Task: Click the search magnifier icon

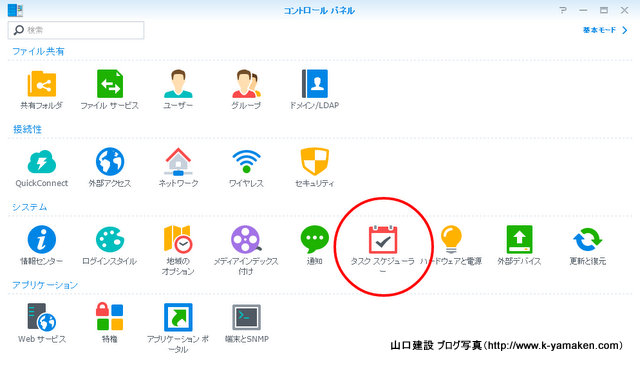Action: (x=18, y=30)
